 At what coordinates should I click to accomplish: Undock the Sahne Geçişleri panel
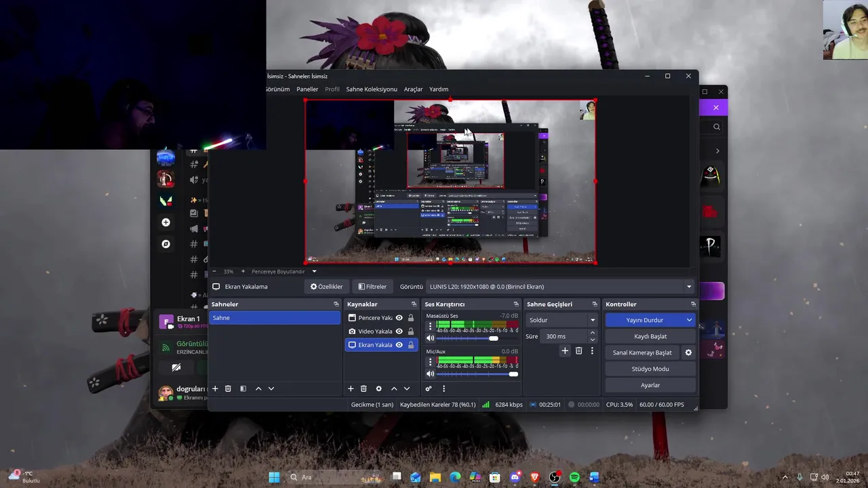tap(595, 304)
